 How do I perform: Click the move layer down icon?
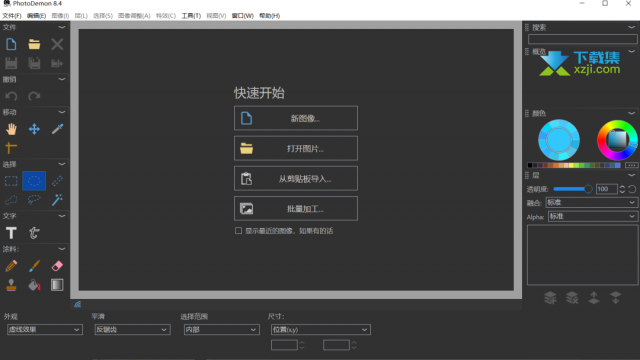pyautogui.click(x=616, y=298)
